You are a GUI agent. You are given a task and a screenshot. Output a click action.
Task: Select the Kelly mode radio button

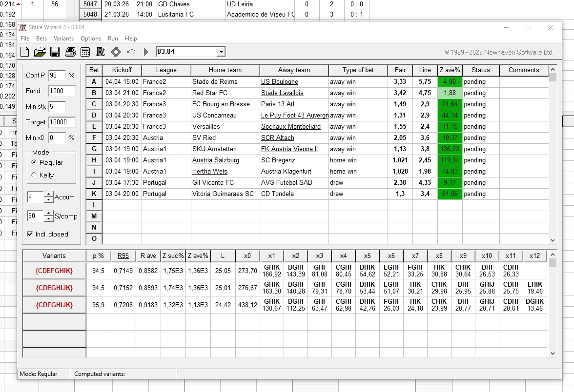[x=34, y=175]
